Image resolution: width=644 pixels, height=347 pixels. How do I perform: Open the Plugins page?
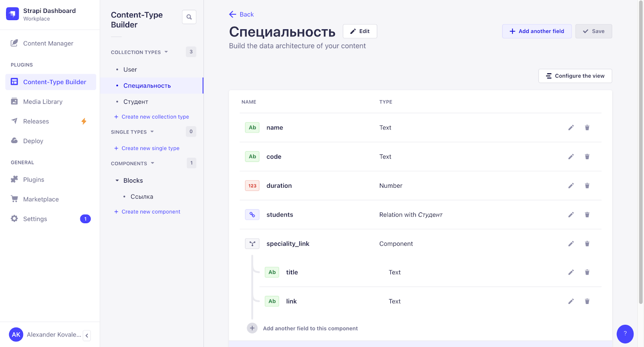pos(33,180)
